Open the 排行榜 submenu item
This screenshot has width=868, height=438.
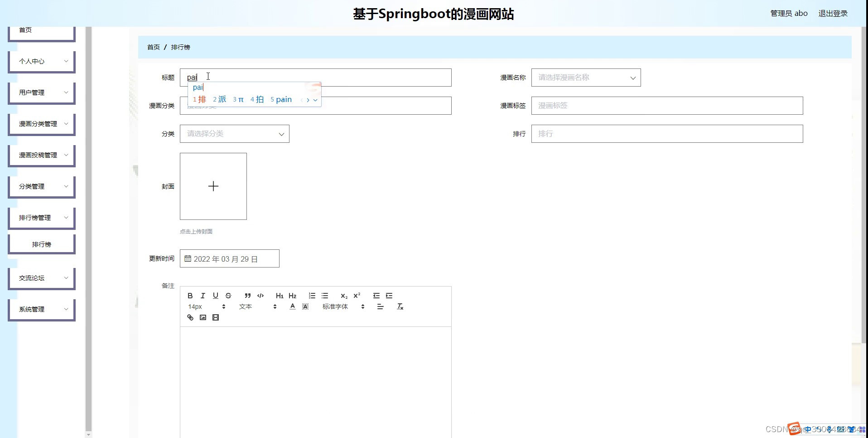[42, 244]
